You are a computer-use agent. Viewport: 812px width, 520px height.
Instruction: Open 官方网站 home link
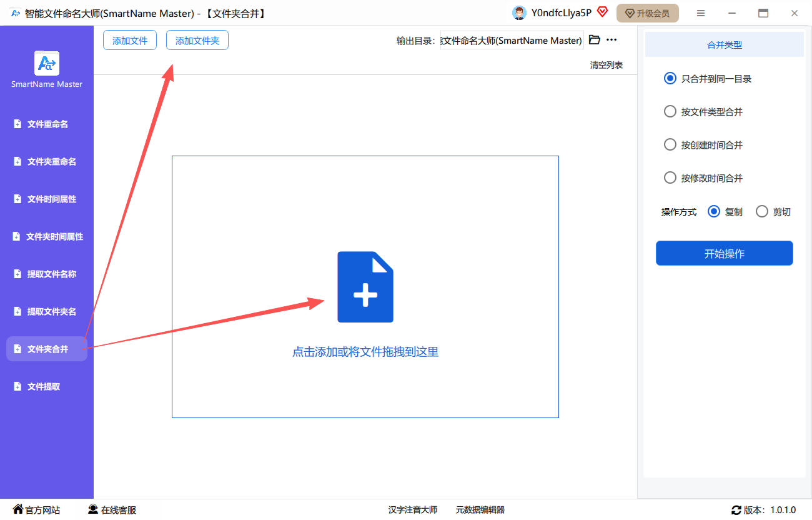click(x=37, y=510)
